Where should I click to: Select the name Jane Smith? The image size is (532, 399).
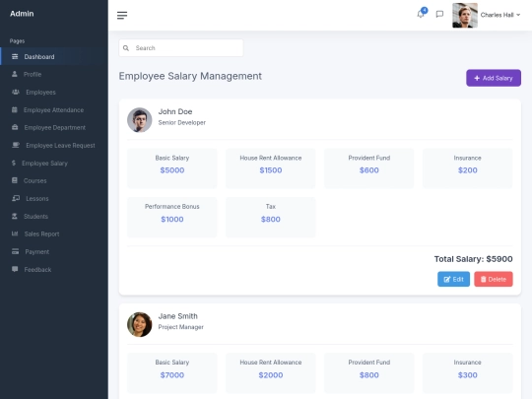(177, 316)
